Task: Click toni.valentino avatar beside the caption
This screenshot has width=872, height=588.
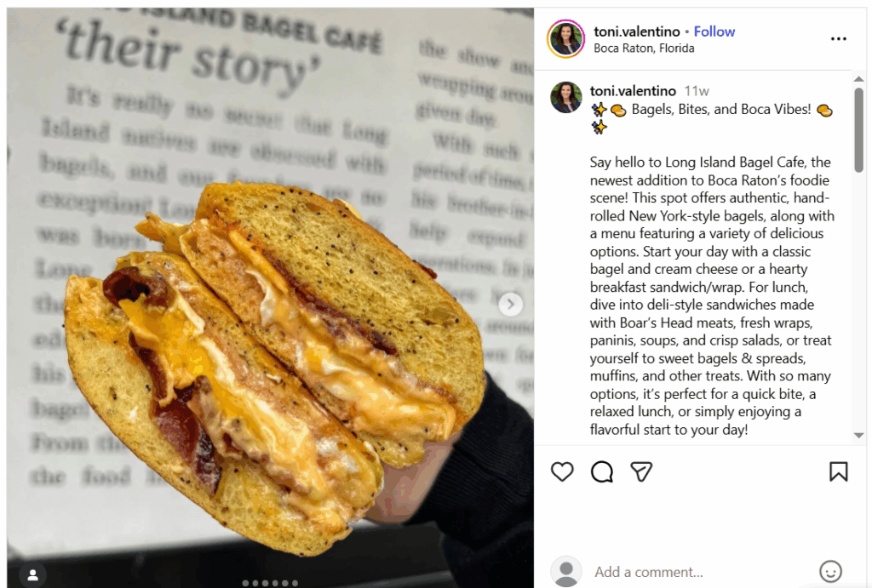Action: pos(566,97)
